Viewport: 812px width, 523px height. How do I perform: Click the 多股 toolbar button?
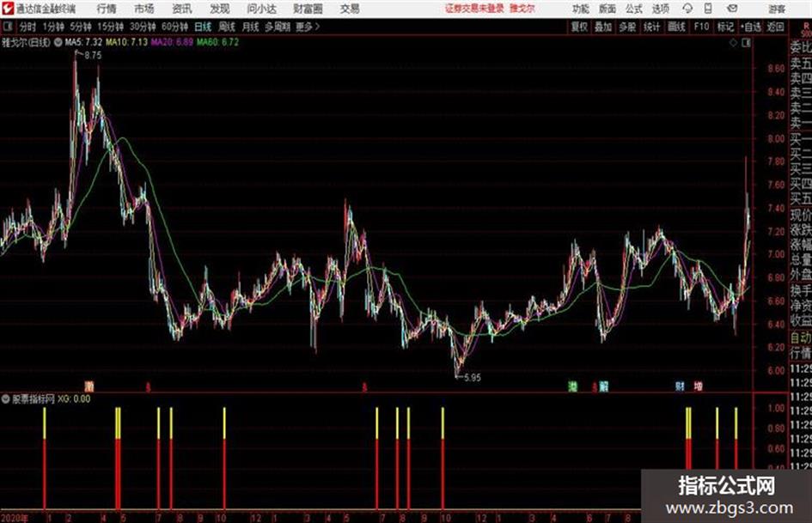(627, 27)
